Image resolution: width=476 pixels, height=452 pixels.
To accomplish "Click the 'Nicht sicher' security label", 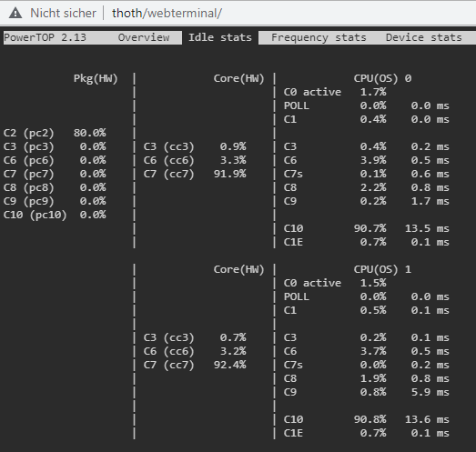I will click(x=63, y=13).
